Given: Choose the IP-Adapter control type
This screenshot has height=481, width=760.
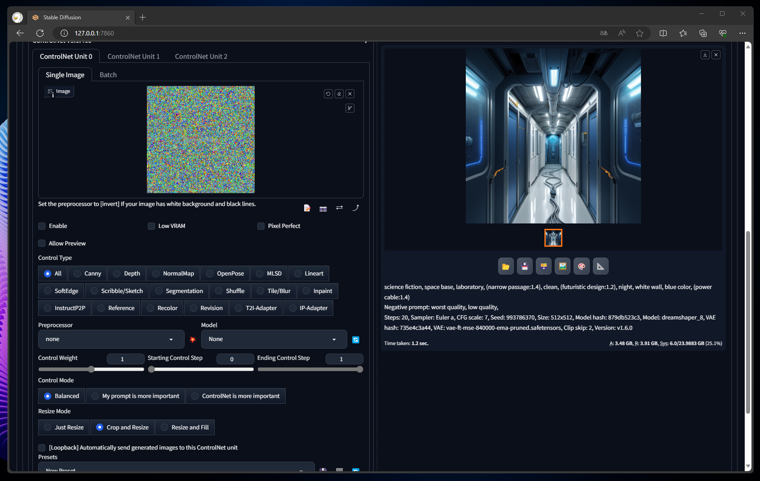Looking at the screenshot, I should (x=308, y=308).
